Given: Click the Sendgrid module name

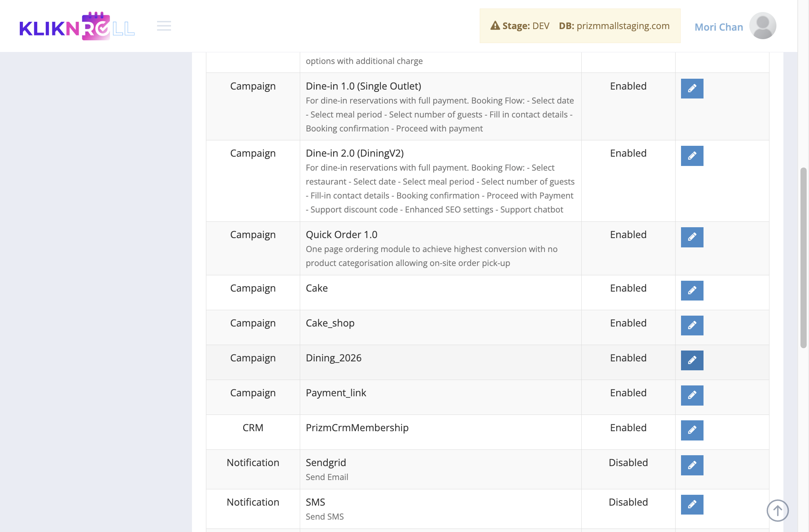Looking at the screenshot, I should 326,463.
